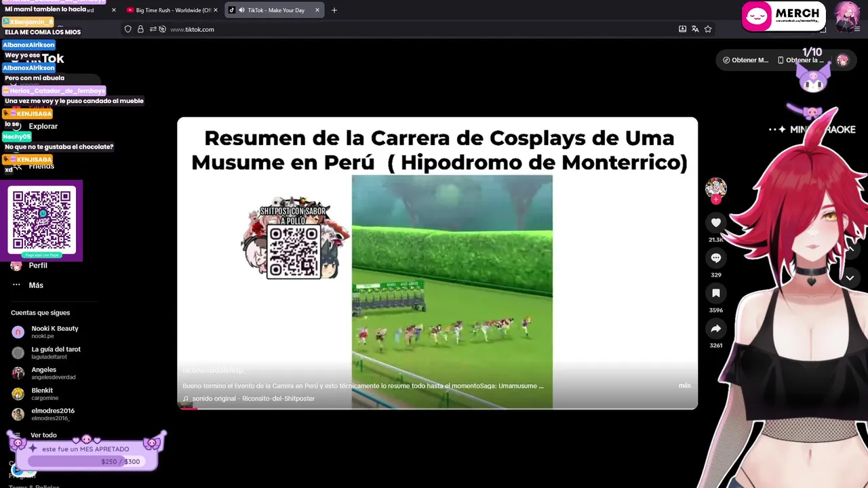868x488 pixels.
Task: Share the video using the arrow icon
Action: [x=715, y=329]
